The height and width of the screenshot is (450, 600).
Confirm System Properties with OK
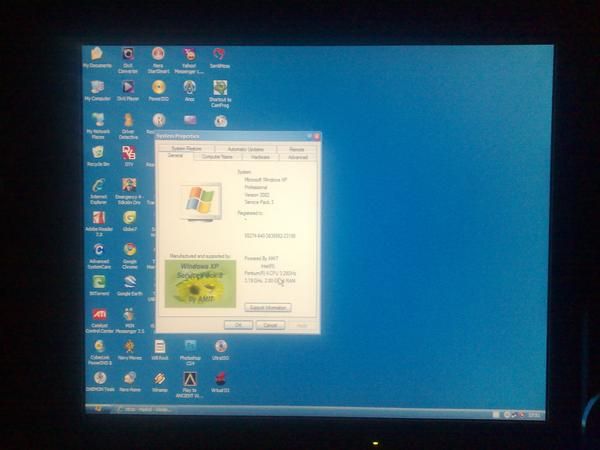point(238,325)
